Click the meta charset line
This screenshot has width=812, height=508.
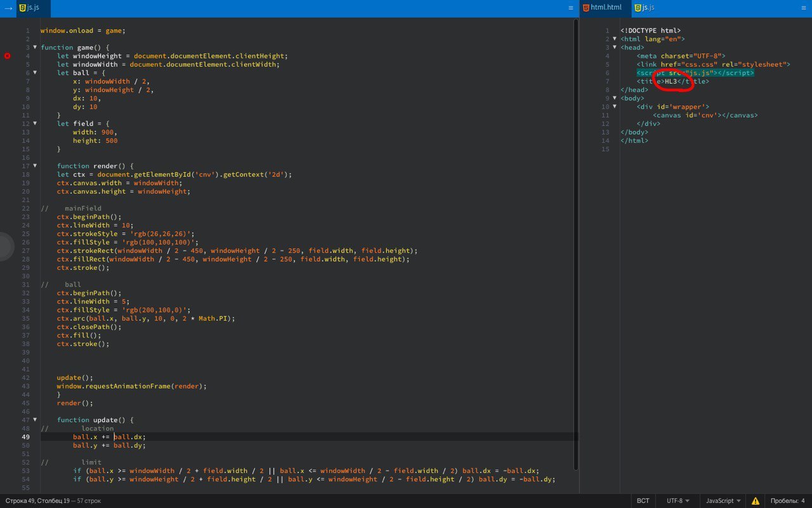tap(681, 56)
